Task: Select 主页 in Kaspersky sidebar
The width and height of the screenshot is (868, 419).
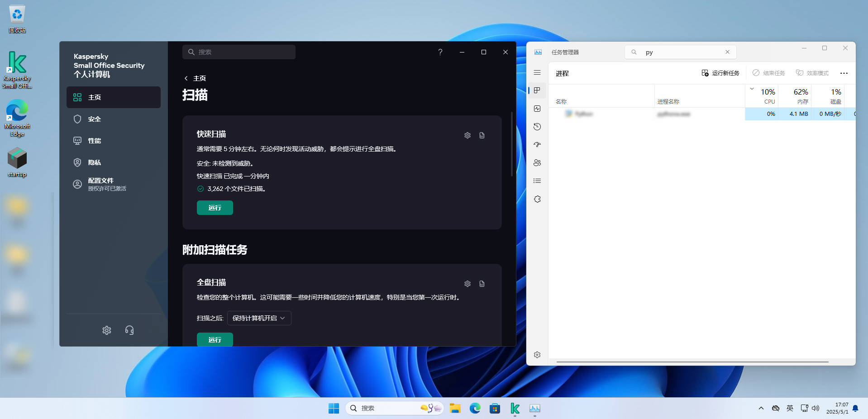Action: point(114,97)
